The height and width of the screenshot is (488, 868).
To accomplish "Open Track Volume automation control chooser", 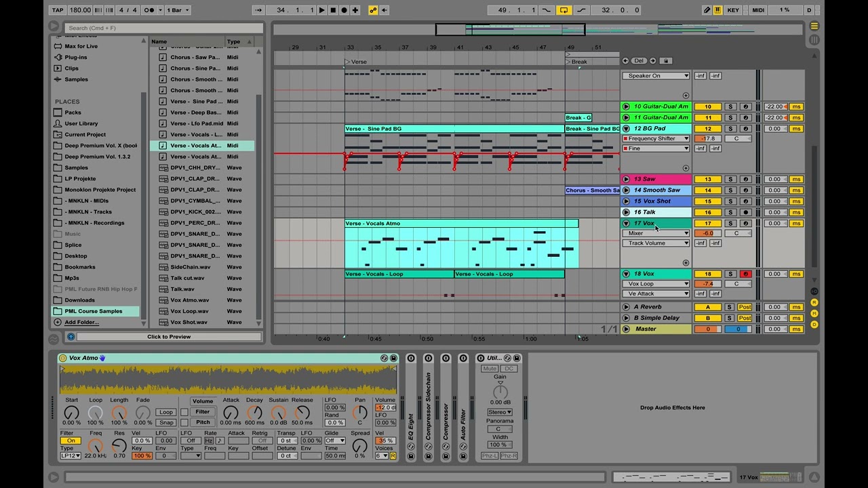I will click(656, 243).
